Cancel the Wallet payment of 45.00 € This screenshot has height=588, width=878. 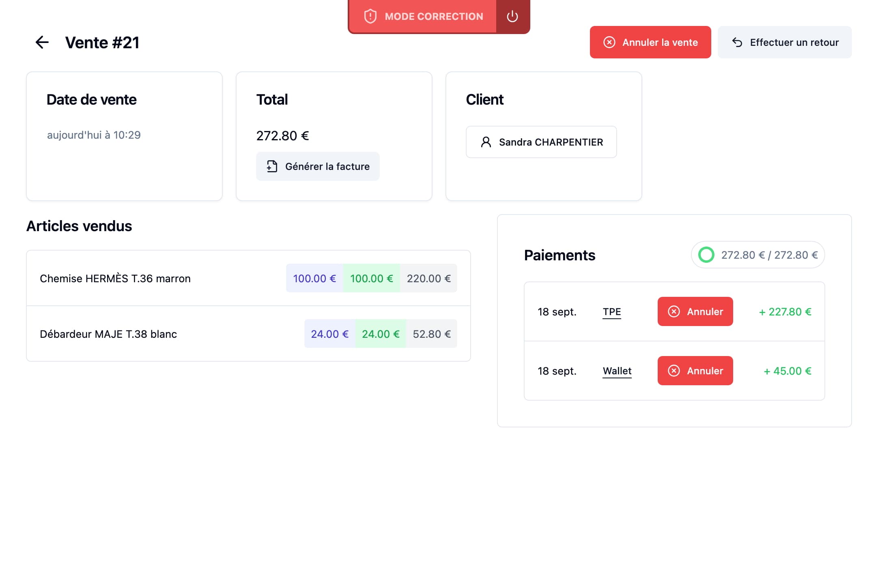(695, 371)
